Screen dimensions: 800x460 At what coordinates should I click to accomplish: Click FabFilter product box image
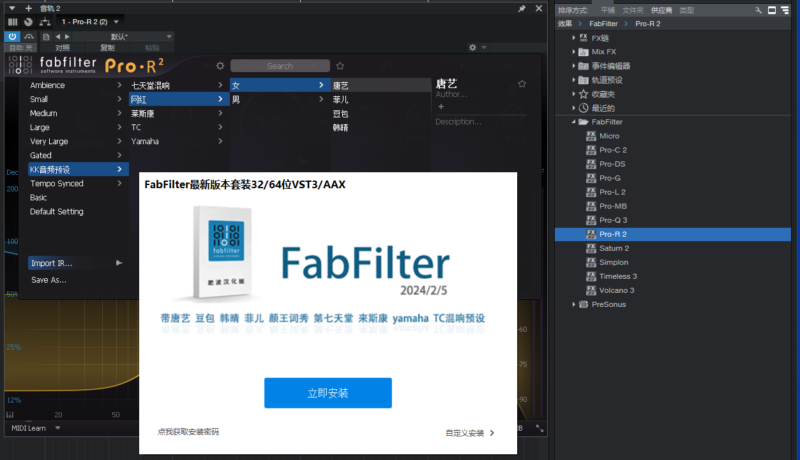click(x=224, y=252)
